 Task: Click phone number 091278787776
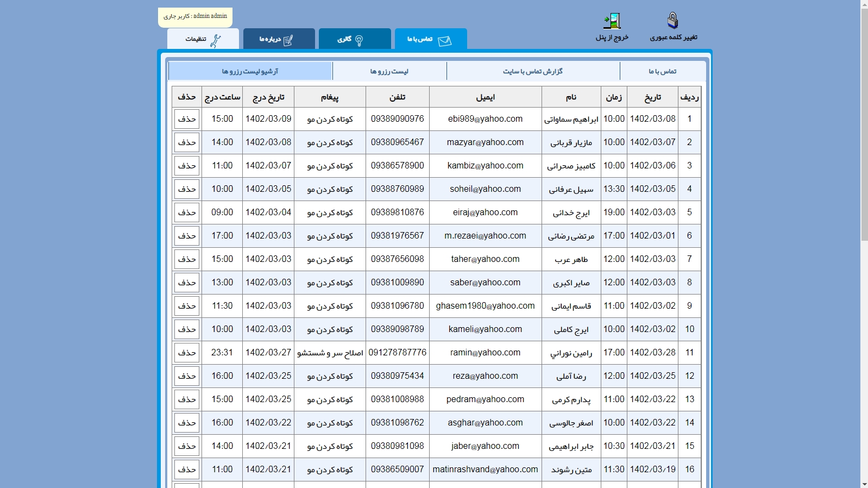(x=398, y=353)
